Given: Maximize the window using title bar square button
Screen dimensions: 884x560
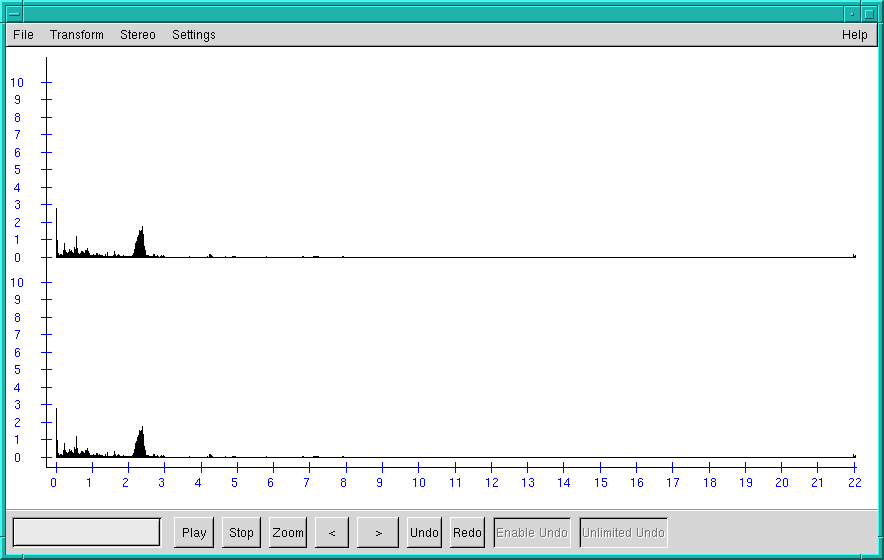Looking at the screenshot, I should tap(868, 13).
